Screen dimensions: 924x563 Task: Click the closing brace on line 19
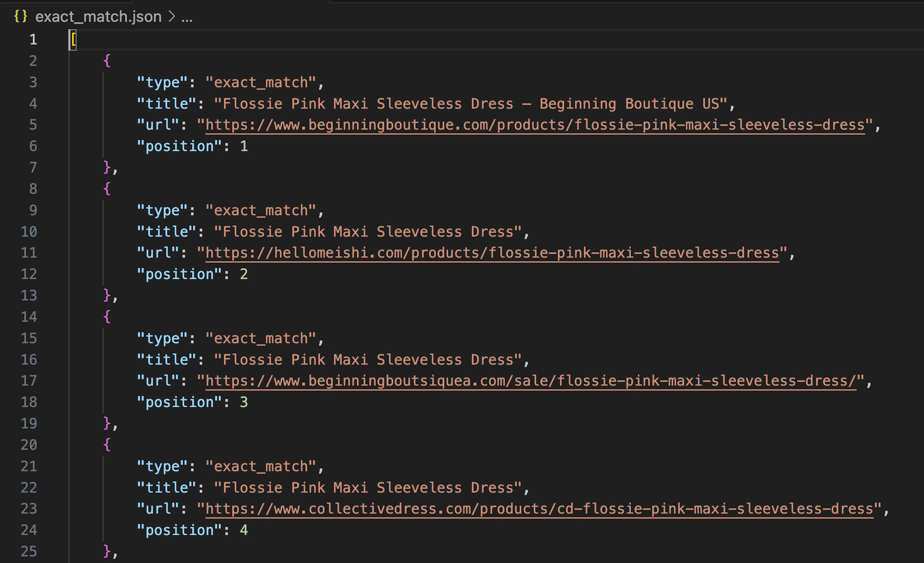click(107, 424)
